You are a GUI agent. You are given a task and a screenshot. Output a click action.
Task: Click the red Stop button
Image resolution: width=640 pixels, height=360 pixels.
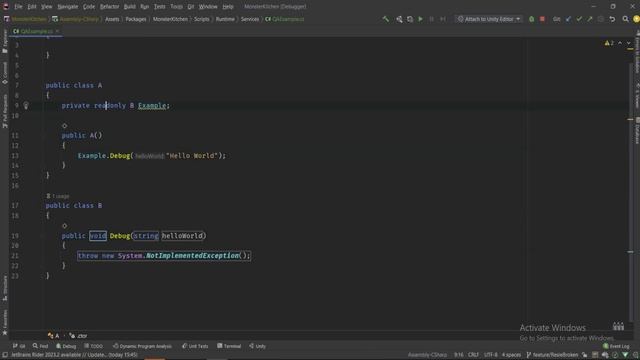542,19
